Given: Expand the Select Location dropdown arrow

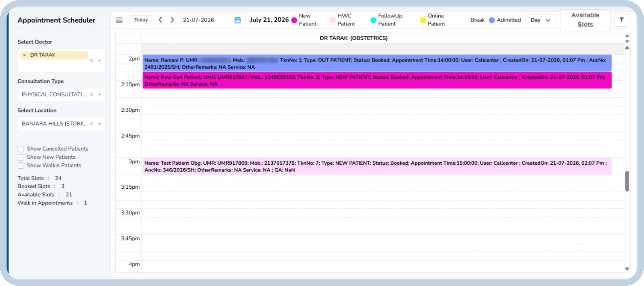Looking at the screenshot, I should tap(100, 124).
